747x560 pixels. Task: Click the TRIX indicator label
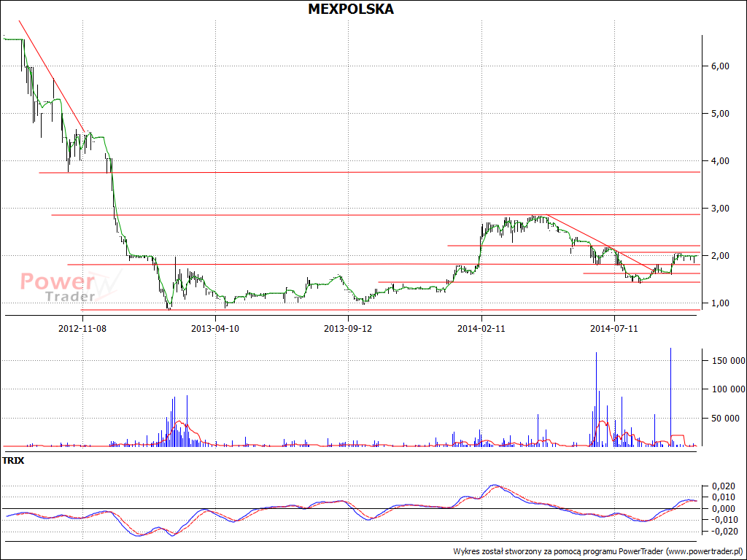click(x=13, y=461)
